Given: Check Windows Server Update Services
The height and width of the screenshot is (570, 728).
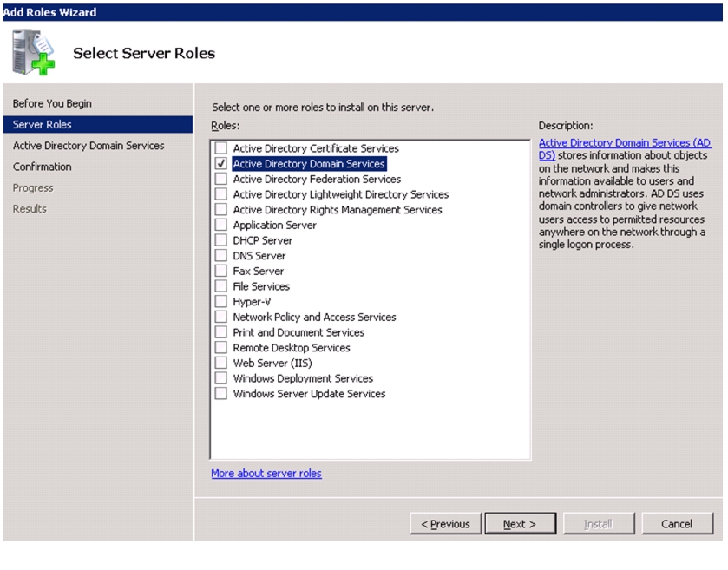Looking at the screenshot, I should click(221, 393).
